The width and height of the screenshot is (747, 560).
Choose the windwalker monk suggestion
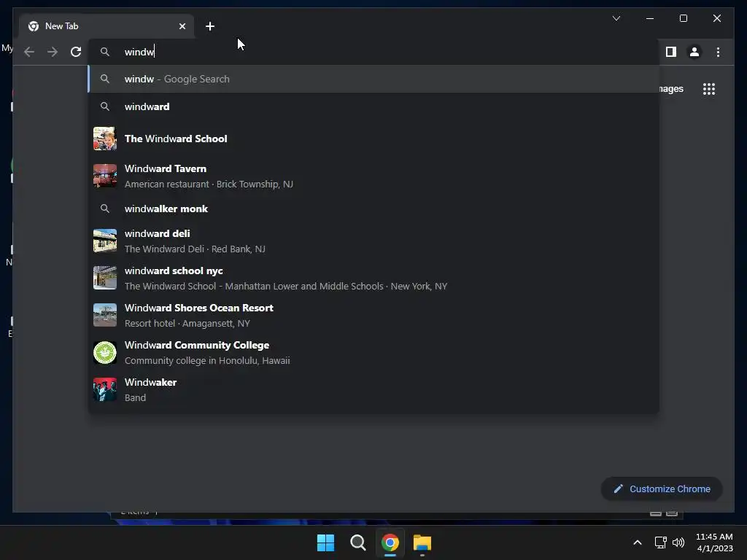coord(374,209)
